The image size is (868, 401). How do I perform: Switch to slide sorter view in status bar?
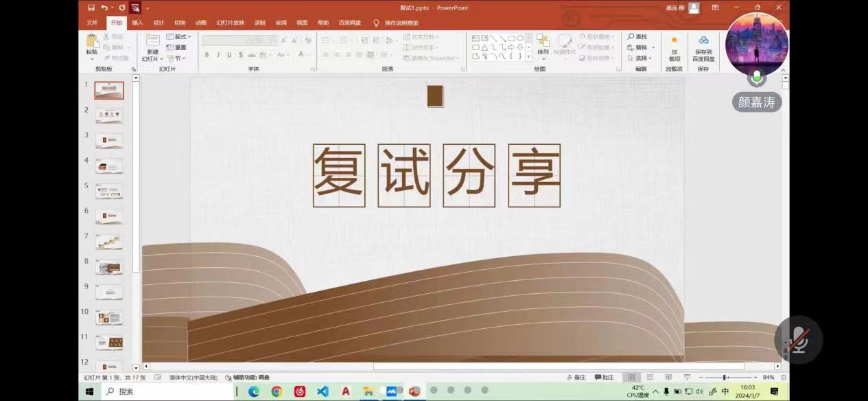650,378
